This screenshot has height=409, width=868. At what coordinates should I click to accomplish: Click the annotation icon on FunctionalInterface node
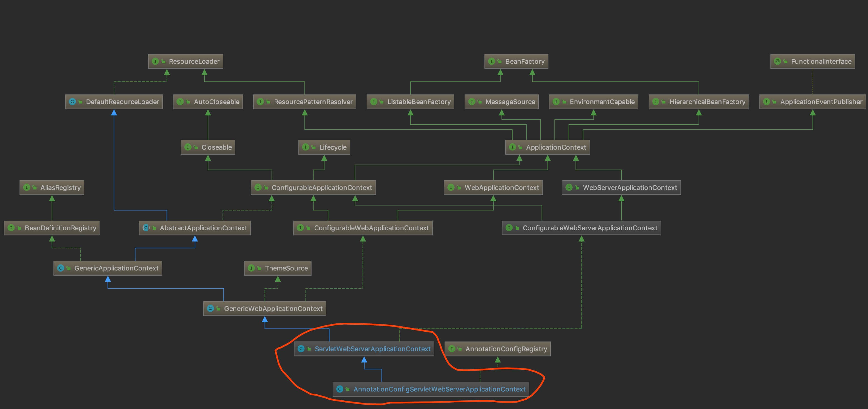(x=777, y=61)
